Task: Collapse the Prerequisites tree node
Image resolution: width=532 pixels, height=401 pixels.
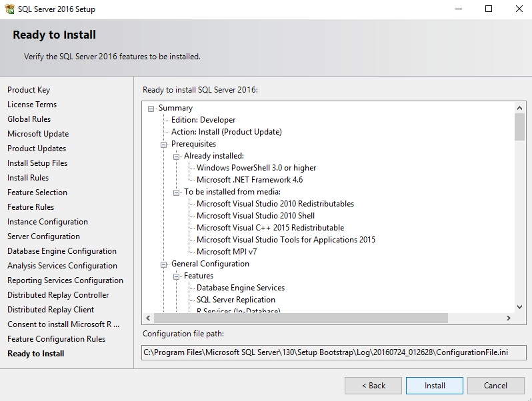Action: [x=164, y=145]
